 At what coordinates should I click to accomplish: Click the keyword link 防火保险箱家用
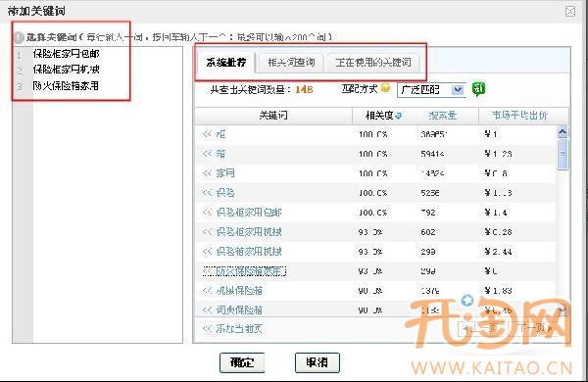pyautogui.click(x=251, y=270)
